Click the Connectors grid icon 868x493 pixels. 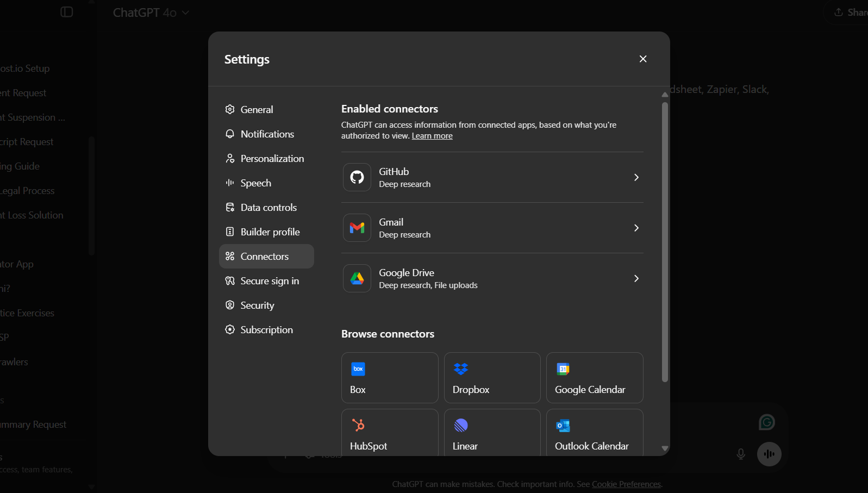[x=230, y=256]
